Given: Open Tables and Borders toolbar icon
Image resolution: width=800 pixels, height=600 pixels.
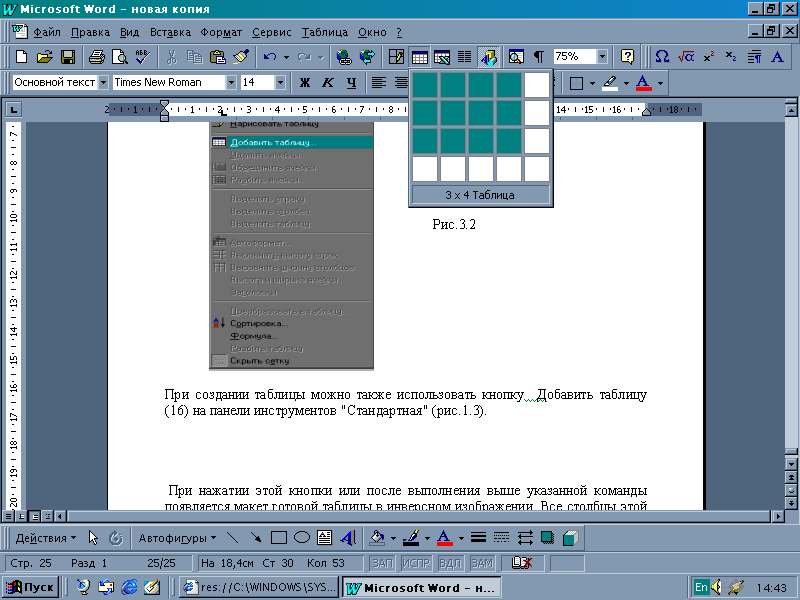Looking at the screenshot, I should pyautogui.click(x=396, y=57).
